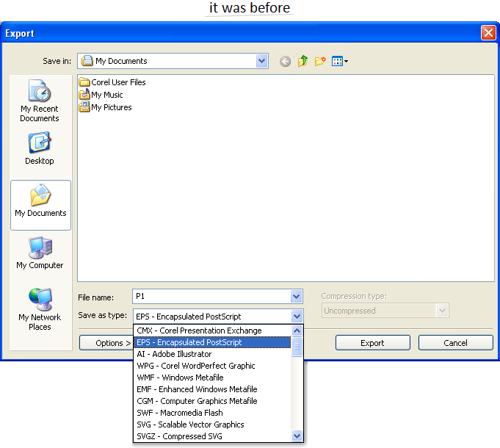
Task: Open My Network Places shortcut
Action: click(x=40, y=308)
